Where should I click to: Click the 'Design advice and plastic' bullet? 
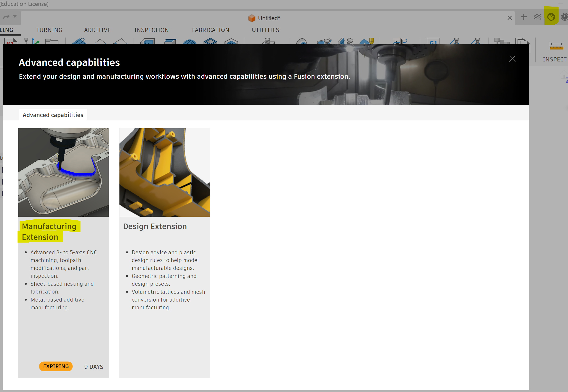coord(165,260)
